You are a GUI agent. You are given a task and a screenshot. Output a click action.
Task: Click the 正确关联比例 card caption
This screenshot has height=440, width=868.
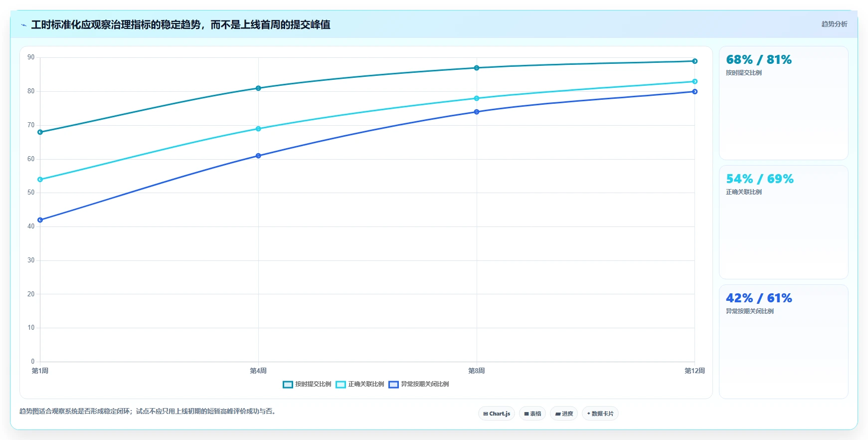[744, 192]
